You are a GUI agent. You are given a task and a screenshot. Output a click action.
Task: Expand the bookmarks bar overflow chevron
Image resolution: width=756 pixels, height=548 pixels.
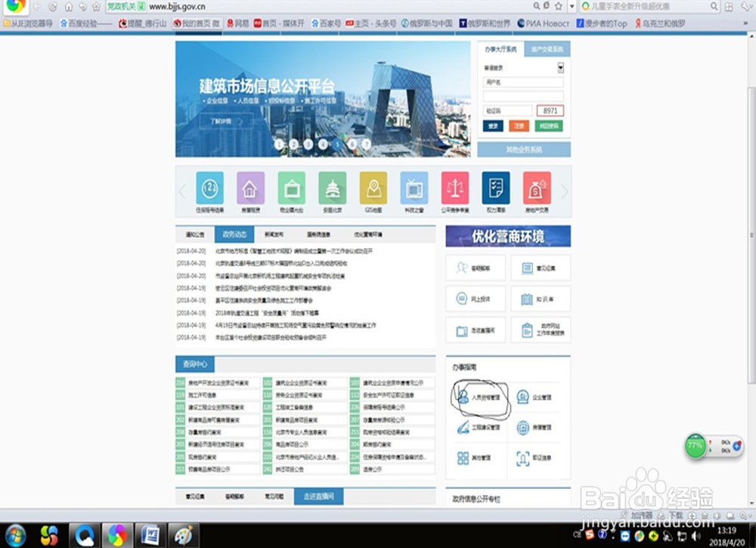pos(746,23)
